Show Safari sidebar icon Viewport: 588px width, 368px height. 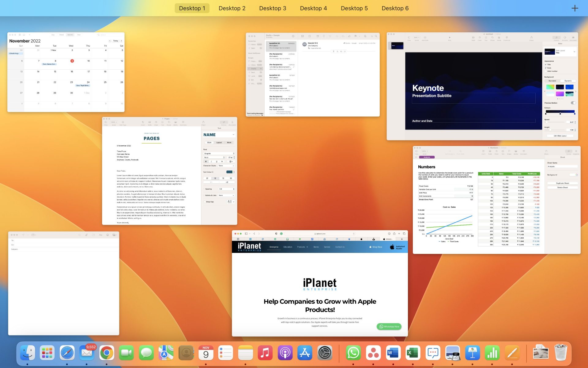(x=246, y=234)
